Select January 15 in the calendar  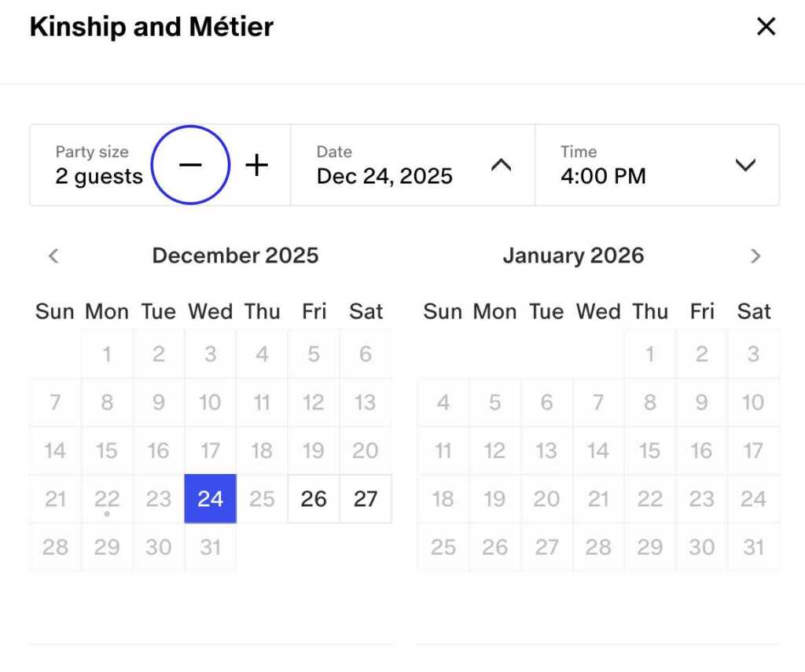coord(650,451)
